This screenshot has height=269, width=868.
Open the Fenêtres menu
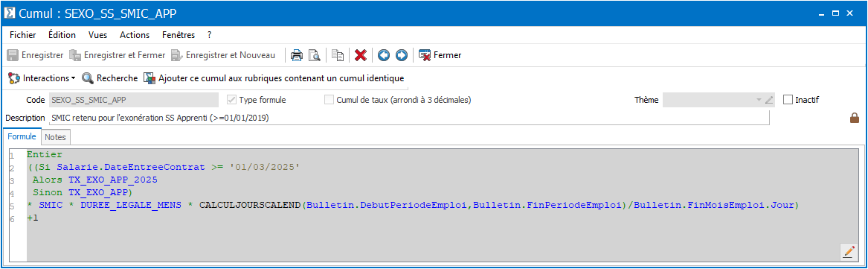179,35
